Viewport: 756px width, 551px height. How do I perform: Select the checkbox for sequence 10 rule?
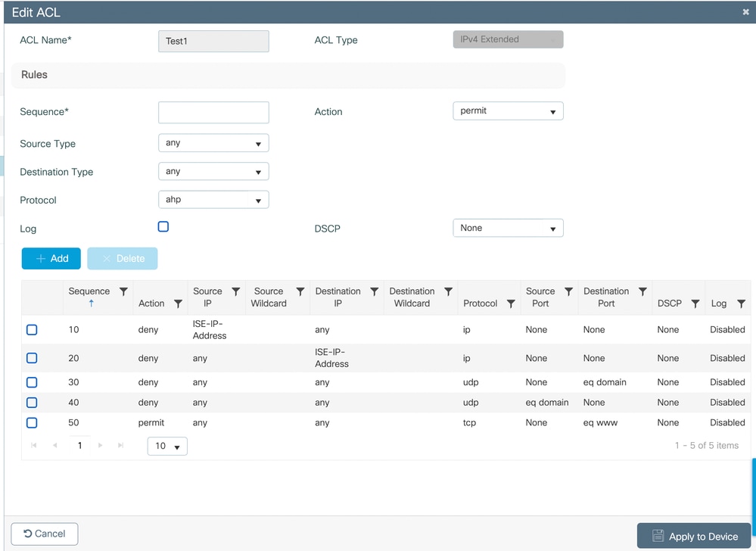32,329
